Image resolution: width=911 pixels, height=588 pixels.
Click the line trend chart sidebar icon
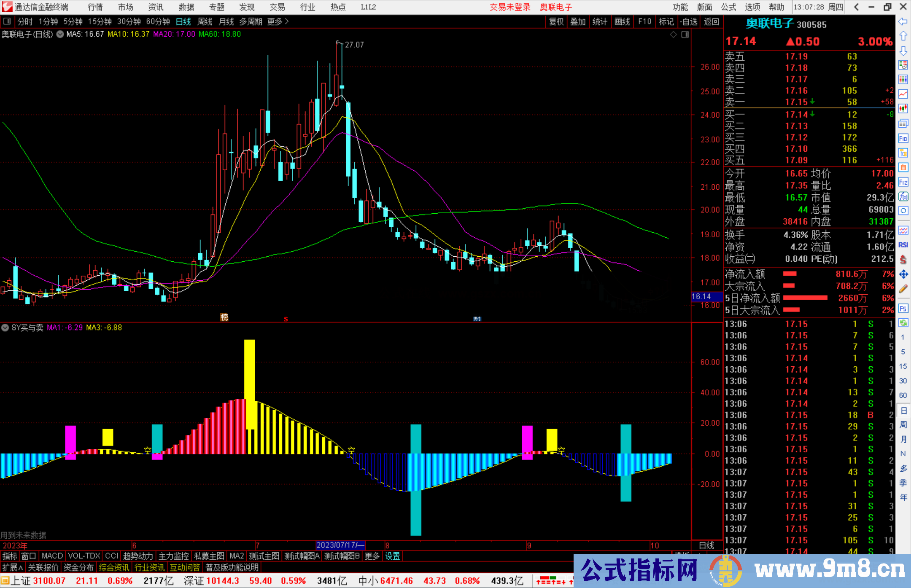point(903,94)
